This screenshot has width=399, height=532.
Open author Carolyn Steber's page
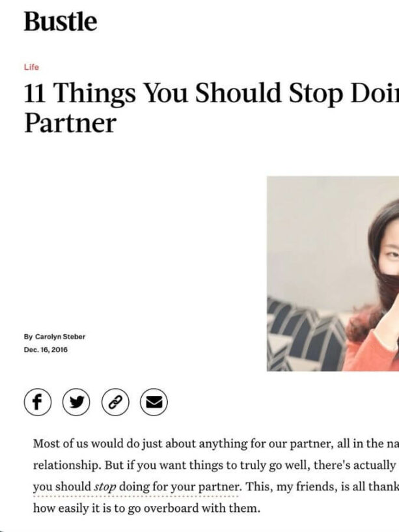coord(60,337)
